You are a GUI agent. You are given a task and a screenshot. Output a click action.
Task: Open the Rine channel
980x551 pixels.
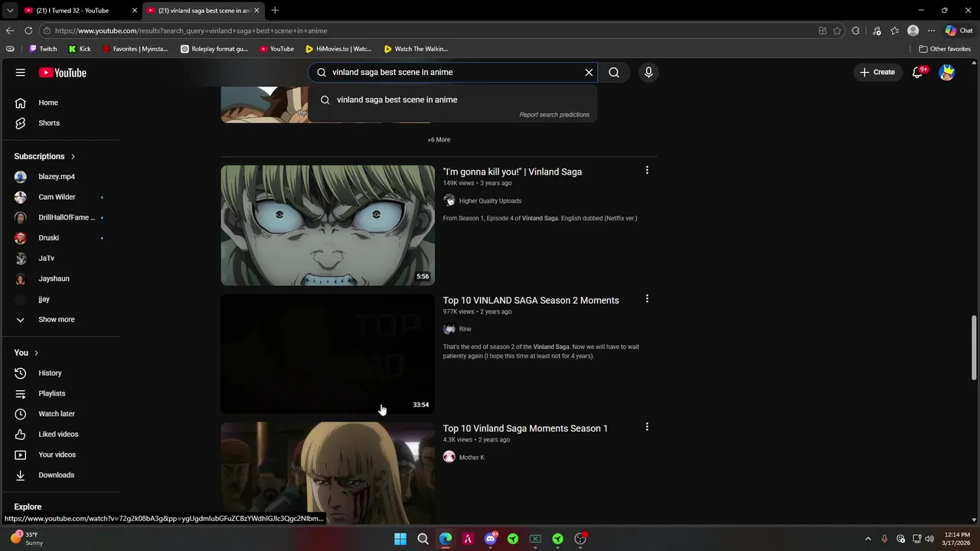pos(465,329)
